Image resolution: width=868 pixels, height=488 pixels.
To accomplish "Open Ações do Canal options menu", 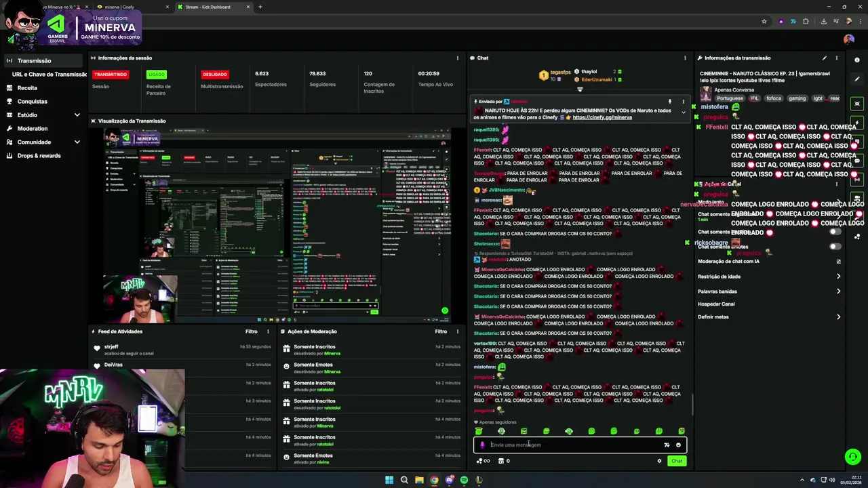I will click(x=837, y=184).
